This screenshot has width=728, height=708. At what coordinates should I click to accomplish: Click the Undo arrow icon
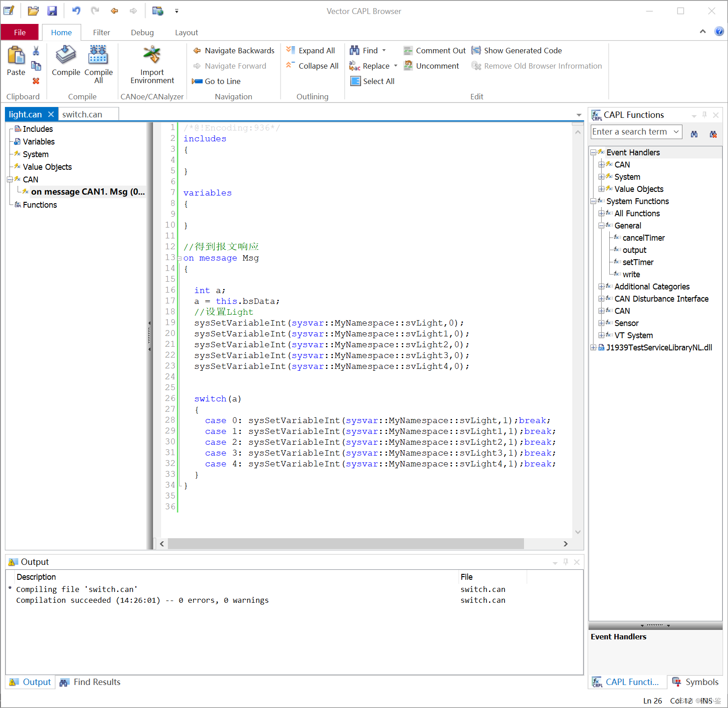pos(76,11)
